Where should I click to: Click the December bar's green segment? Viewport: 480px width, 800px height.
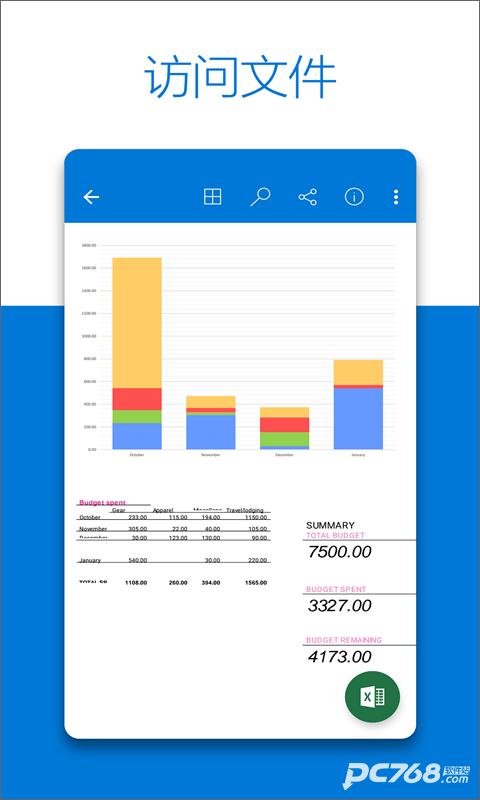[x=285, y=439]
